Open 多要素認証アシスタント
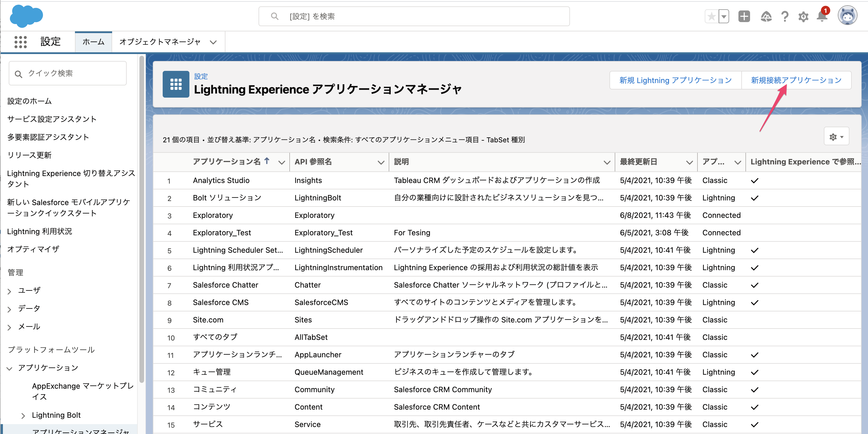 point(48,137)
